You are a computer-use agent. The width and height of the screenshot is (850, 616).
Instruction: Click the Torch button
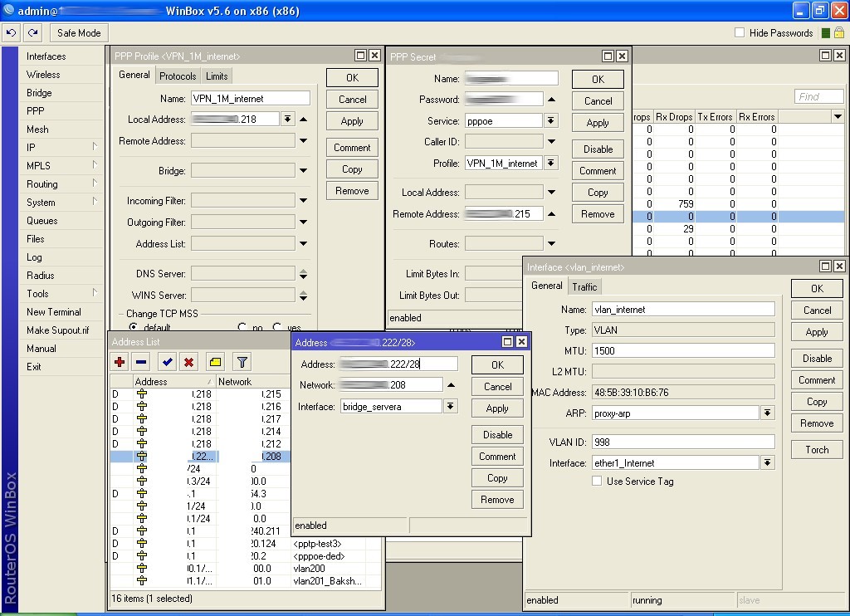[817, 450]
